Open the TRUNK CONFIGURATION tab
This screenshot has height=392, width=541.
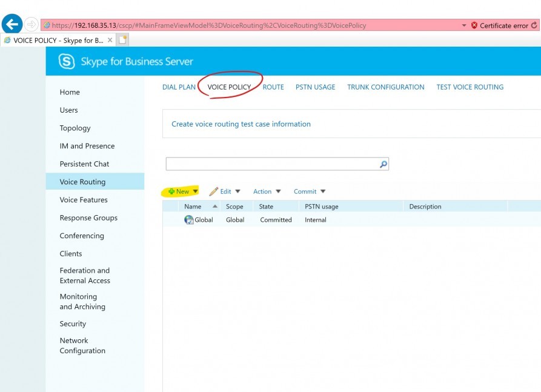coord(386,87)
